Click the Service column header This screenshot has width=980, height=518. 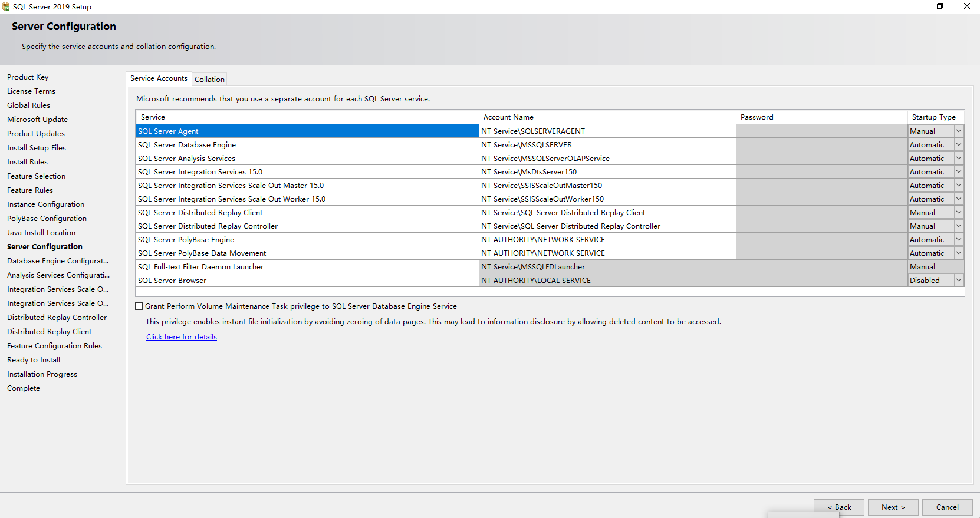[307, 117]
